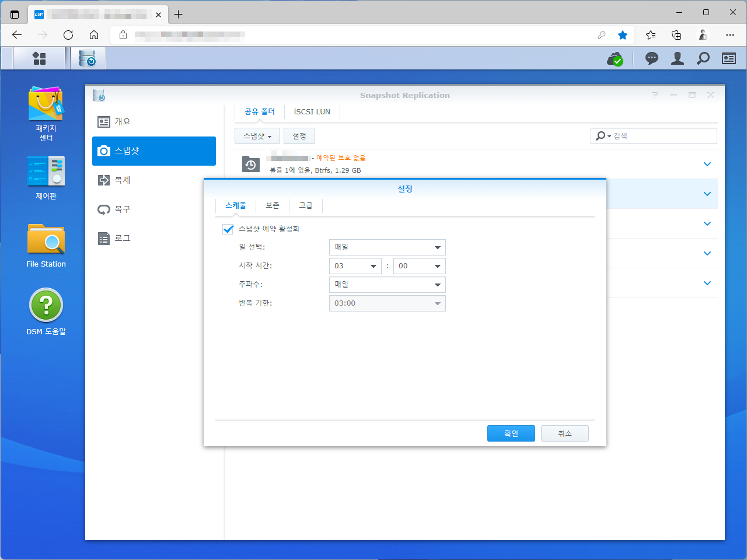The width and height of the screenshot is (747, 560).
Task: Click the browser back arrow
Action: (x=17, y=35)
